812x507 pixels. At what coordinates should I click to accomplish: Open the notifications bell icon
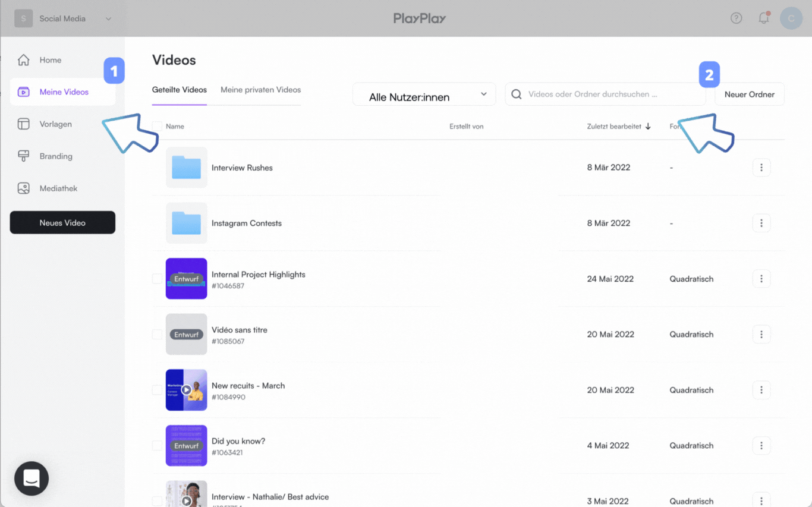click(x=763, y=18)
